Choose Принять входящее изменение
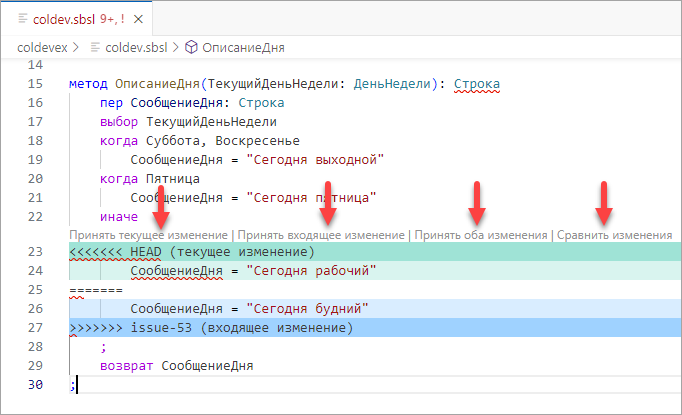The image size is (682, 415). (319, 235)
